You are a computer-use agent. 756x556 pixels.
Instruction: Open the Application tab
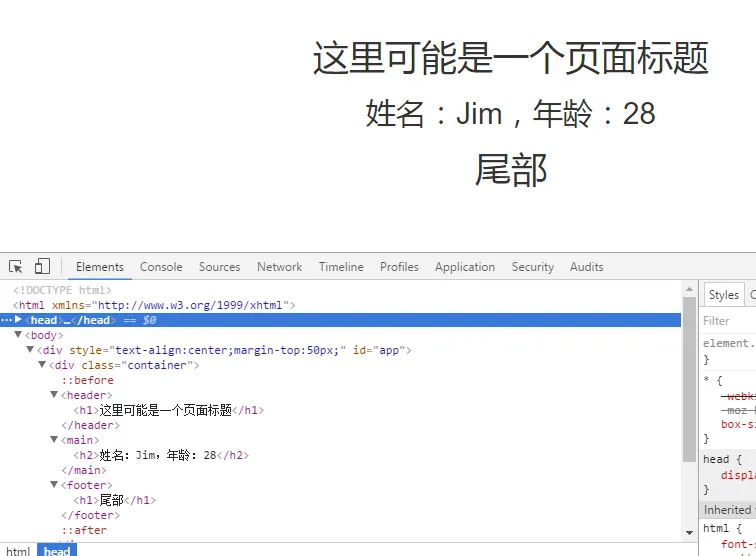pos(465,267)
